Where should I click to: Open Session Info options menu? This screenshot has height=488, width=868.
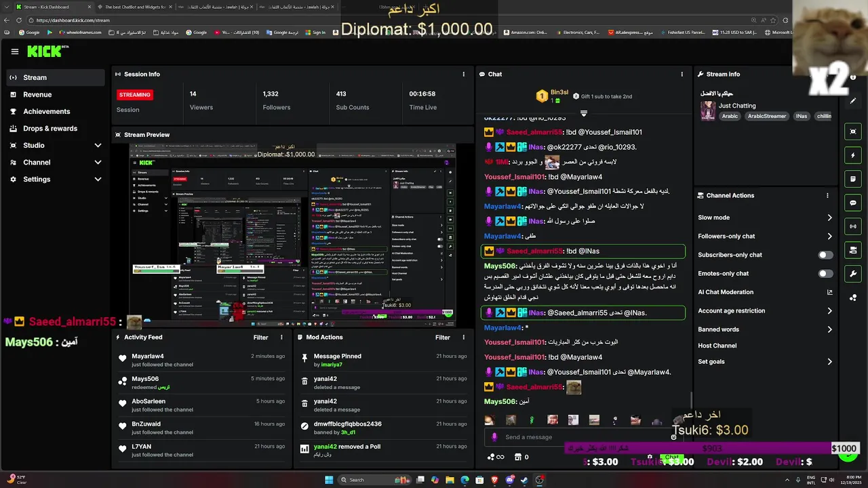(464, 74)
